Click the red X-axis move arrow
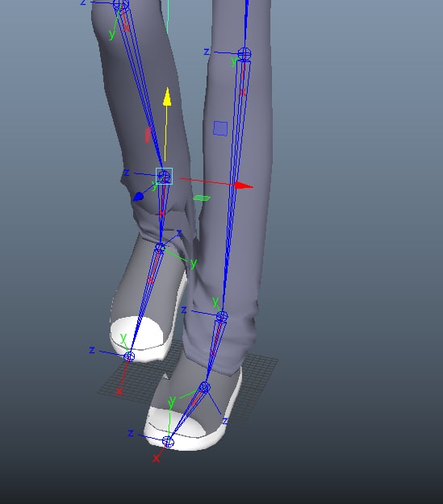This screenshot has height=504, width=443. pos(244,185)
